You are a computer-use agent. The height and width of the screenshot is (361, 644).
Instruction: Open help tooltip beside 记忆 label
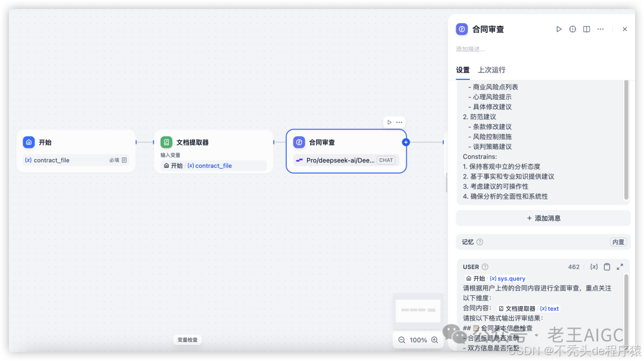click(x=480, y=242)
